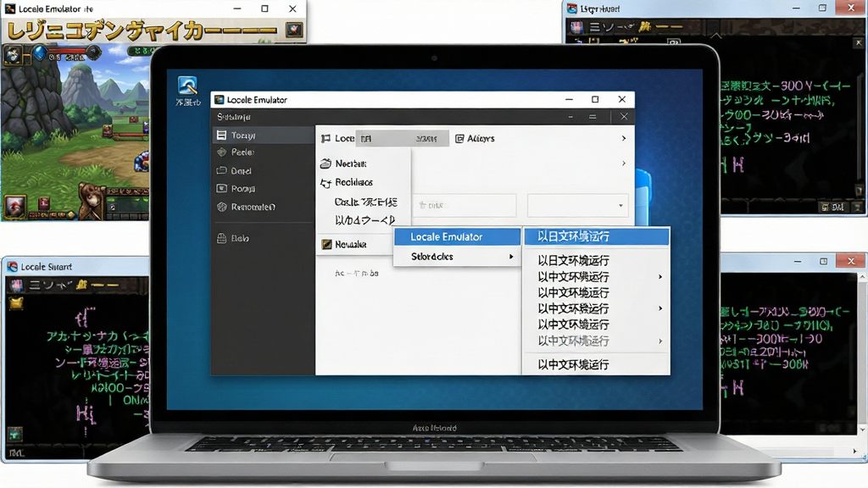Click the scrollbar down arrow in bottom-right window
Screen dimensions: 868x488
click(x=862, y=430)
